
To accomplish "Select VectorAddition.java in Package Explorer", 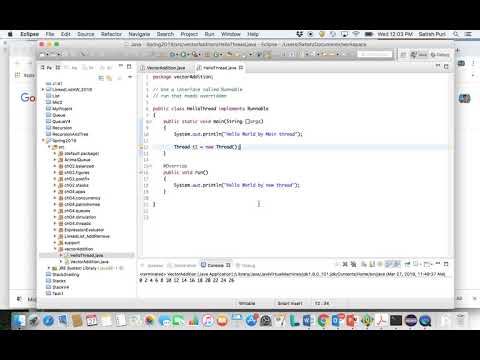I will 89,262.
